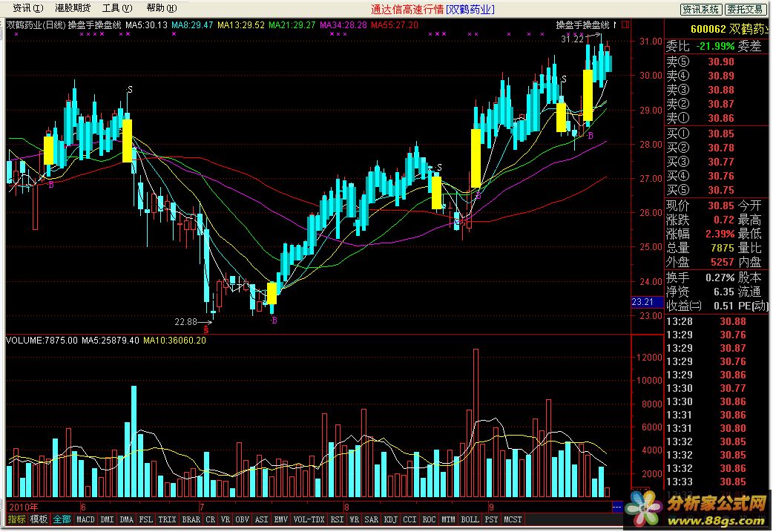Select the 买① 30.85 bid row

click(700, 134)
